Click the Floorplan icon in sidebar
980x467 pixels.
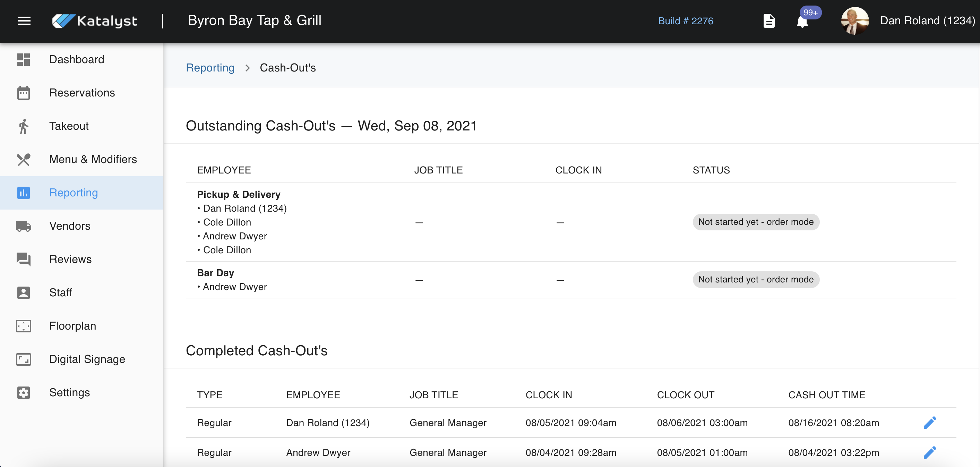24,326
